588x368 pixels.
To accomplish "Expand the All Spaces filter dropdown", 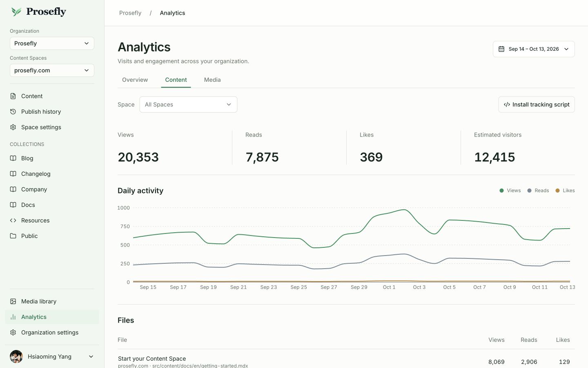I will point(188,105).
